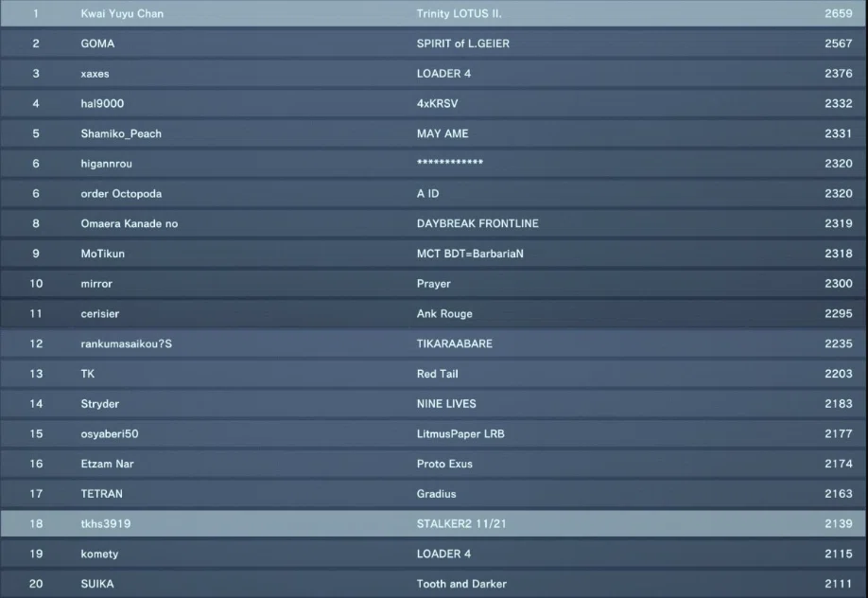
Task: Click the "MAY AME" entry
Action: [x=443, y=133]
